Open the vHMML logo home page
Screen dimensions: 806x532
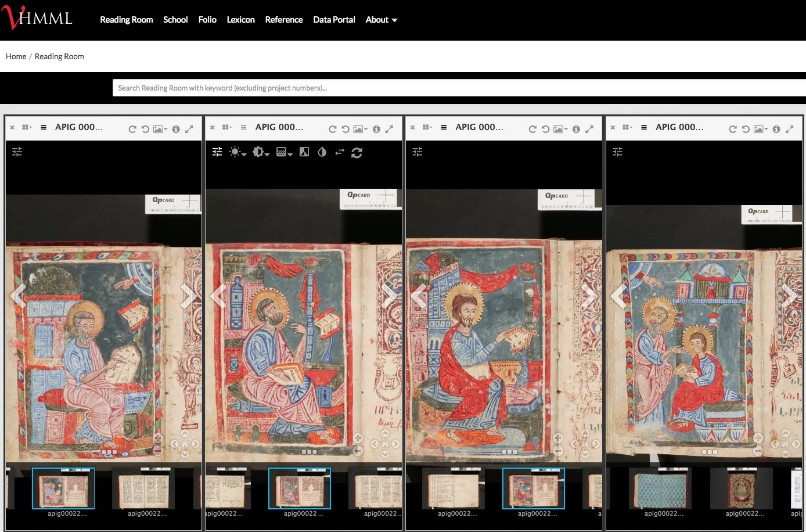(x=37, y=17)
